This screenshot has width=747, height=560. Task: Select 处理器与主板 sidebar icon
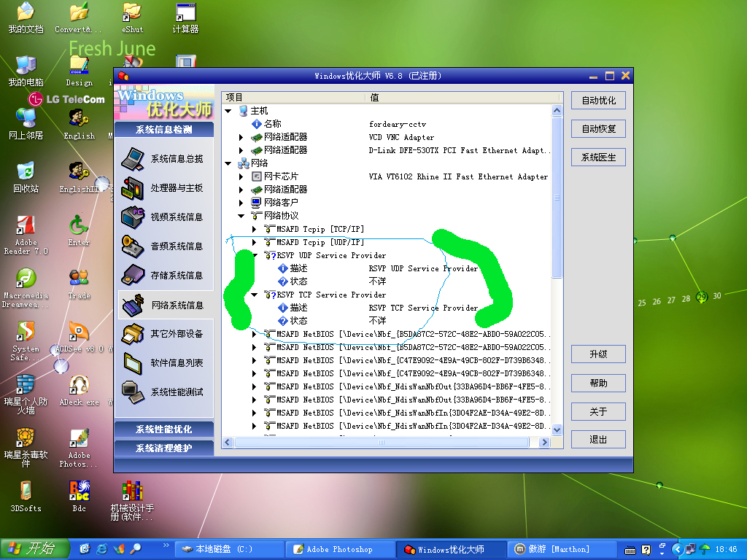tap(133, 188)
